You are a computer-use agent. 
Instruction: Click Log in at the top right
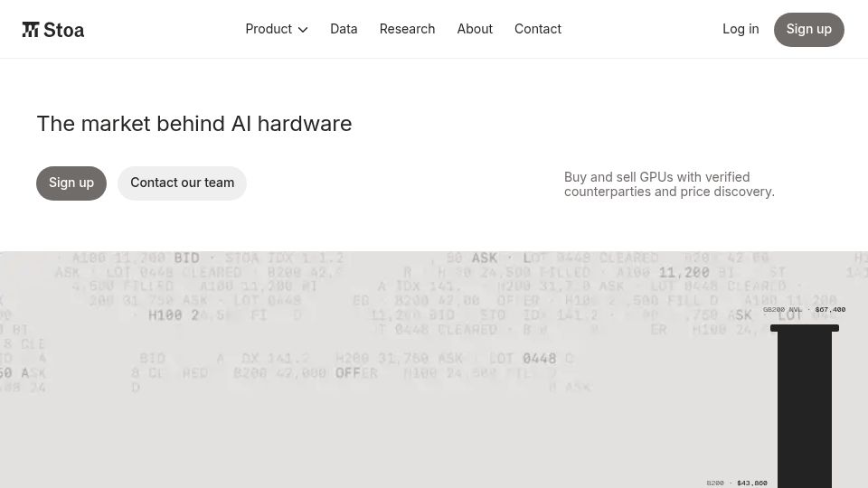[741, 29]
